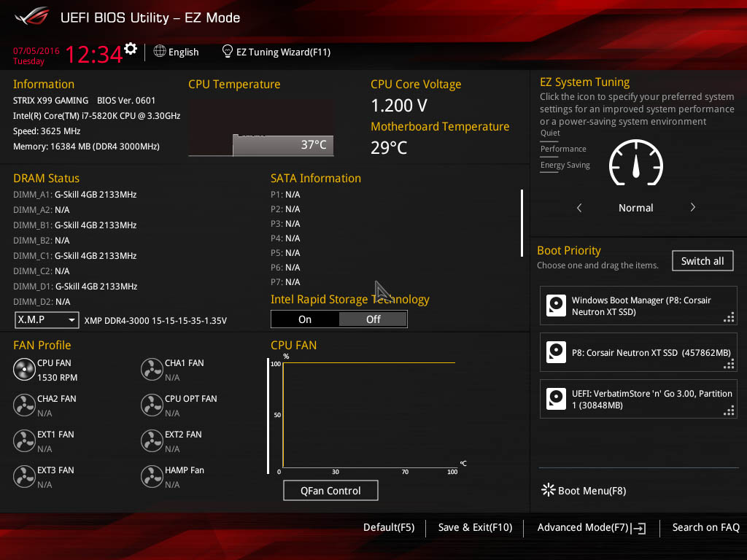747x560 pixels.
Task: Click the Normal tuning mode label
Action: (x=636, y=208)
